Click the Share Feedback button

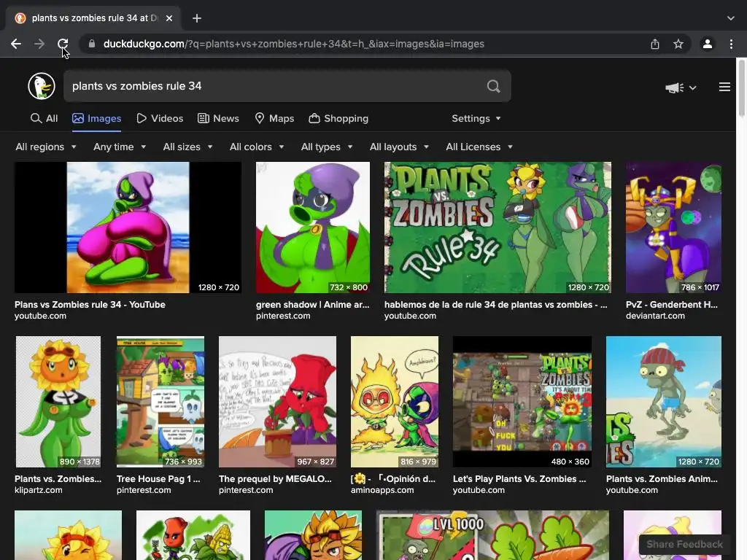(684, 544)
